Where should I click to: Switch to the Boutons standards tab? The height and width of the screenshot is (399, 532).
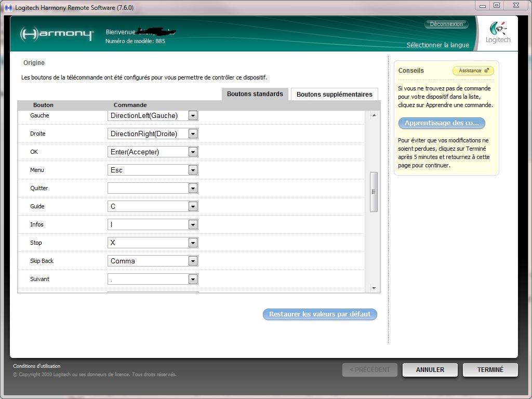(255, 94)
